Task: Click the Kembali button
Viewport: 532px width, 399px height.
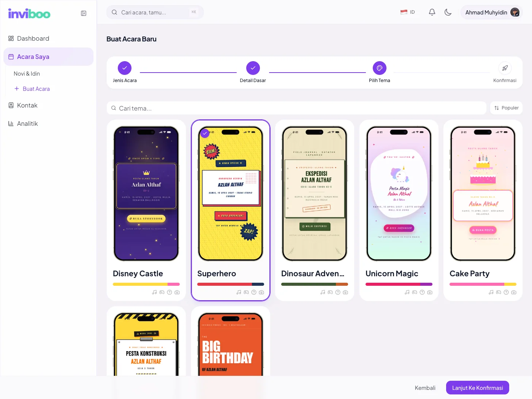Action: 425,388
